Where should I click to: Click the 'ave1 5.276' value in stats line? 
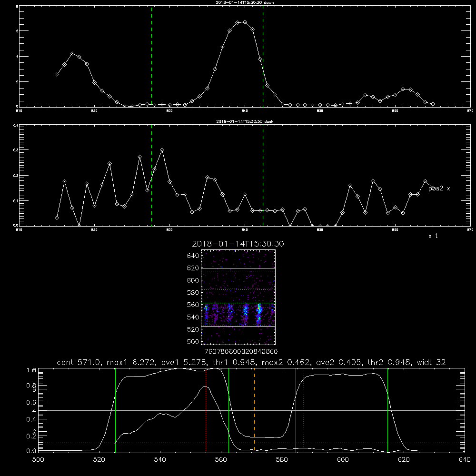(183, 362)
